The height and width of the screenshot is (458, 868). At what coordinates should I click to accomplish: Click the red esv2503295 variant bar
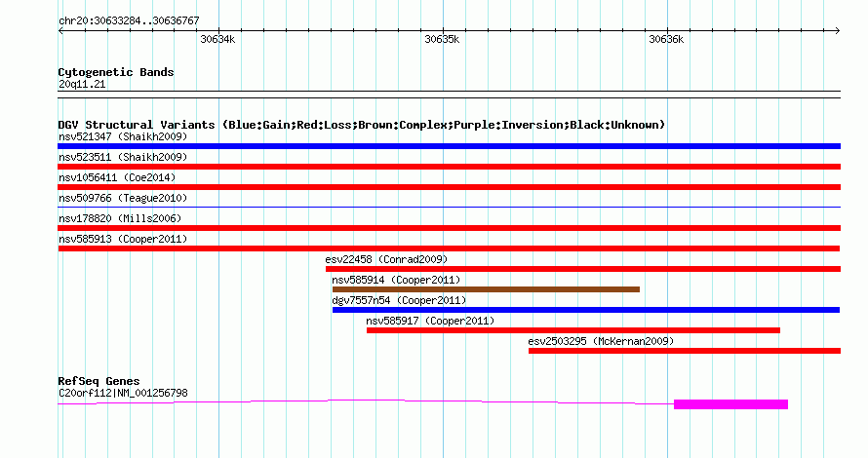point(685,351)
